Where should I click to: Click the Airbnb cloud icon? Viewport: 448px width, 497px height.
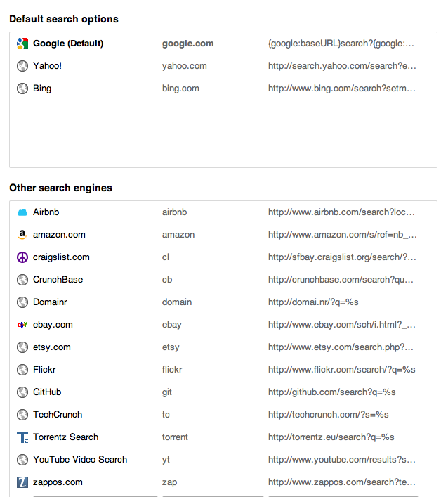[22, 212]
